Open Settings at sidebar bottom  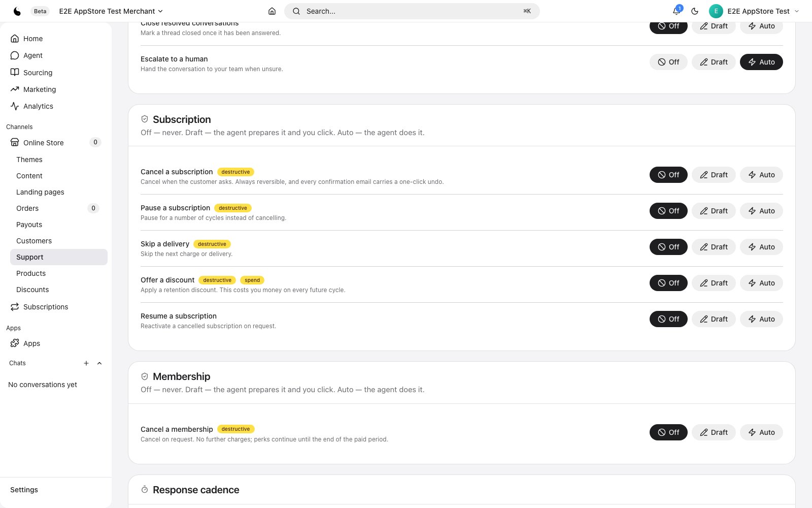(x=24, y=490)
